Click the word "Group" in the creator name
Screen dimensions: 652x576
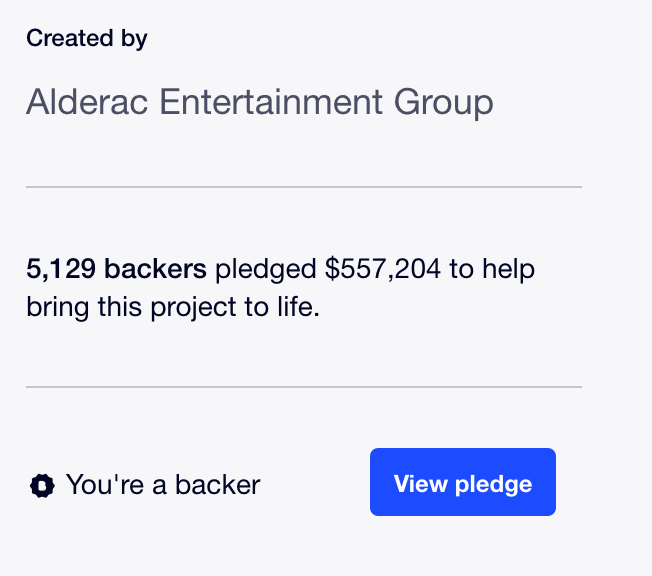pos(444,103)
